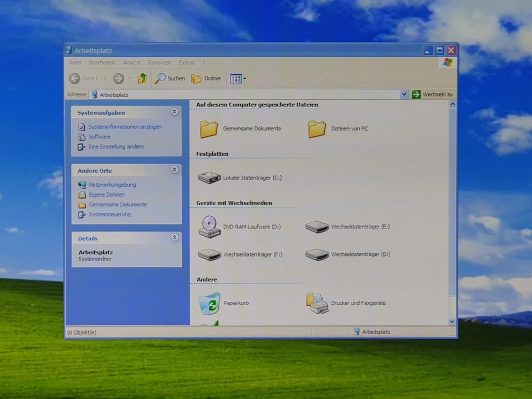Open the Zurück history dropdown arrow
532x399 pixels.
[105, 78]
